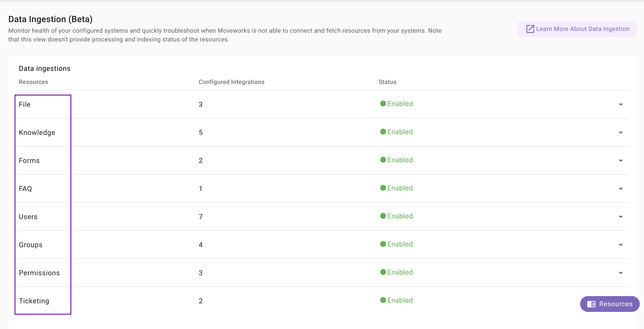Click Enabled status text in Groups row

[x=400, y=244]
